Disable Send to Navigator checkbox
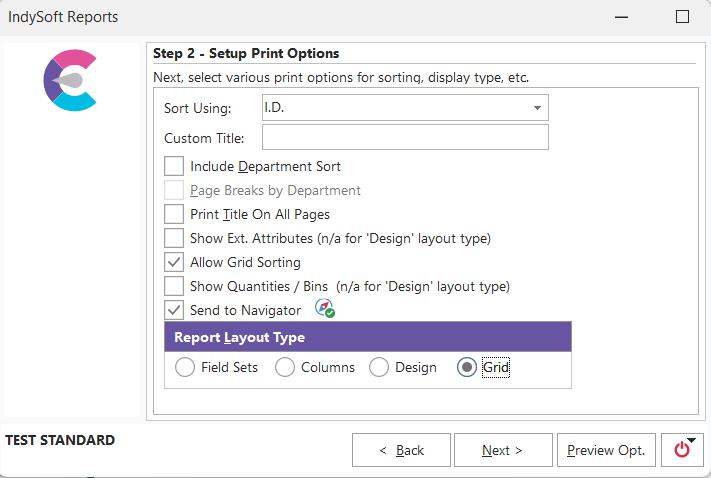711x478 pixels. click(174, 310)
